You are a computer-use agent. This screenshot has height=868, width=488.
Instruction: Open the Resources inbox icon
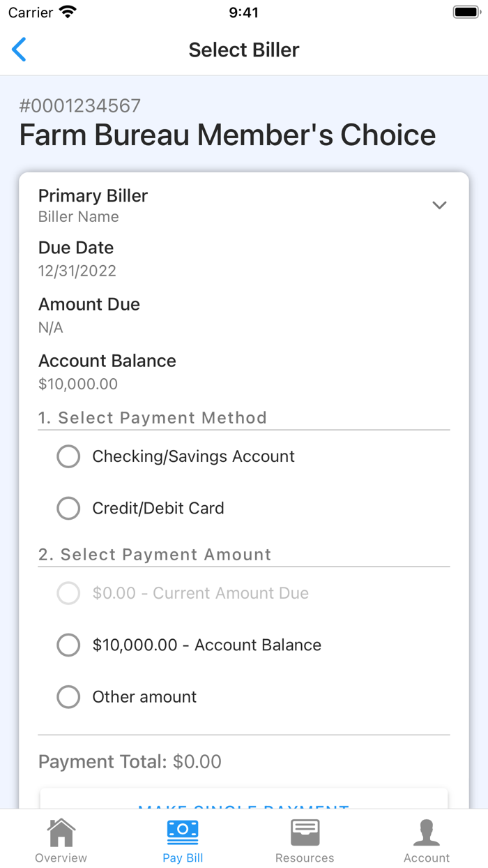pos(305,832)
